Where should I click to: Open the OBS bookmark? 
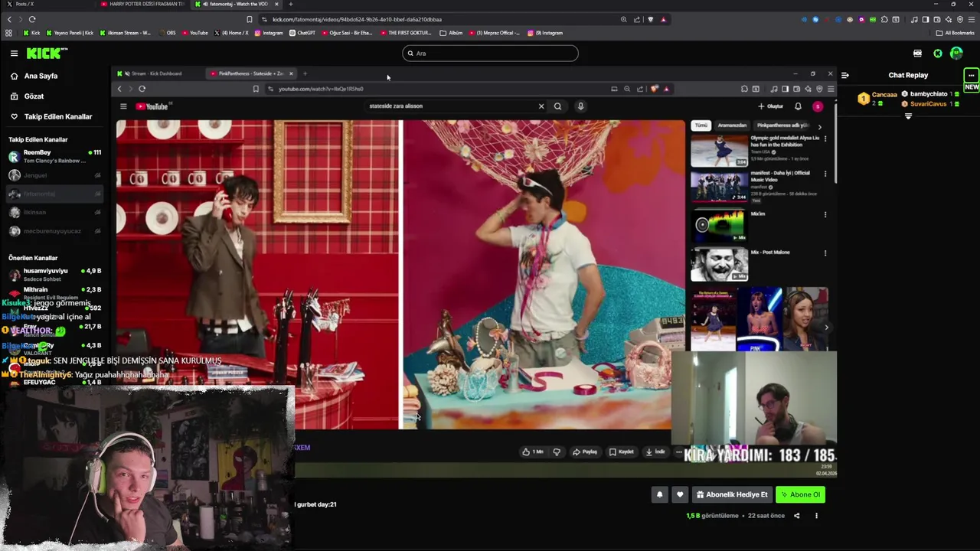coord(166,33)
